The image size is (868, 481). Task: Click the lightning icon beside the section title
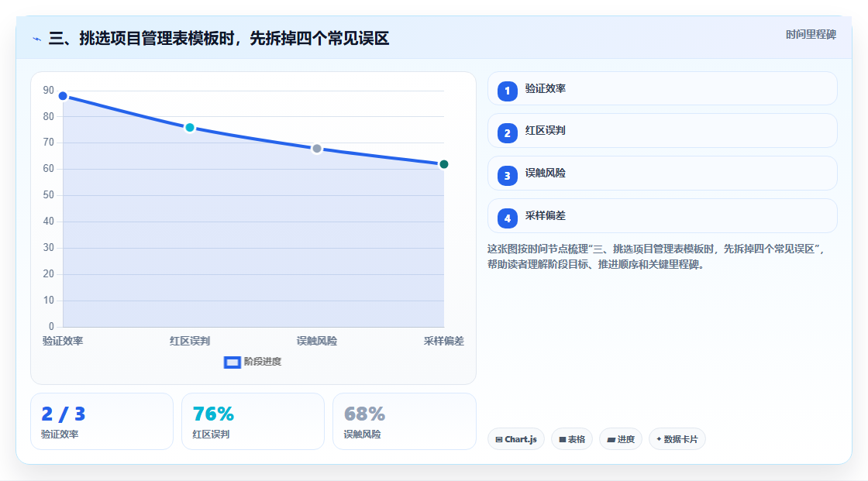37,39
